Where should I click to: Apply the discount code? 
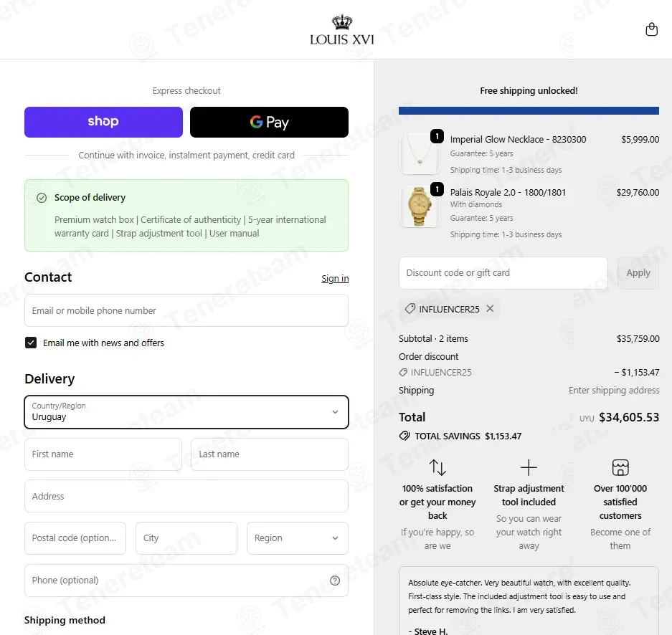click(638, 273)
